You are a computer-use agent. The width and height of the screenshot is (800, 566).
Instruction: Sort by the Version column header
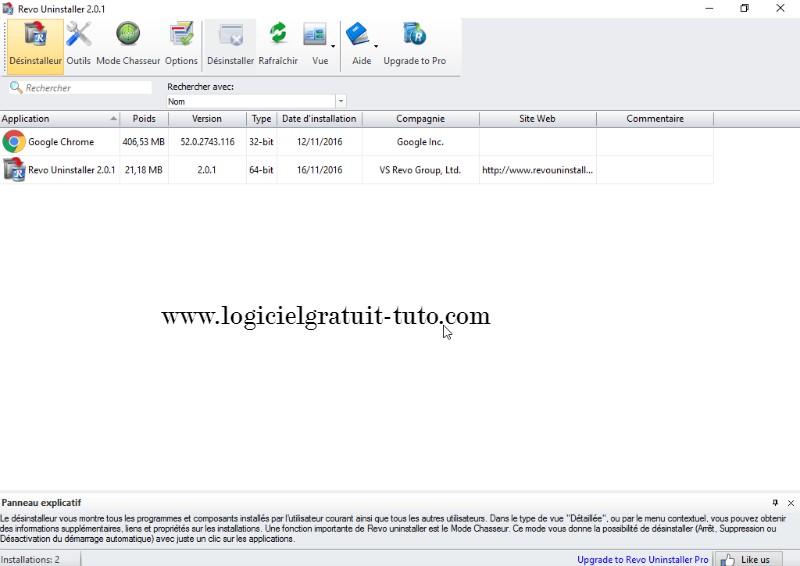(x=207, y=119)
